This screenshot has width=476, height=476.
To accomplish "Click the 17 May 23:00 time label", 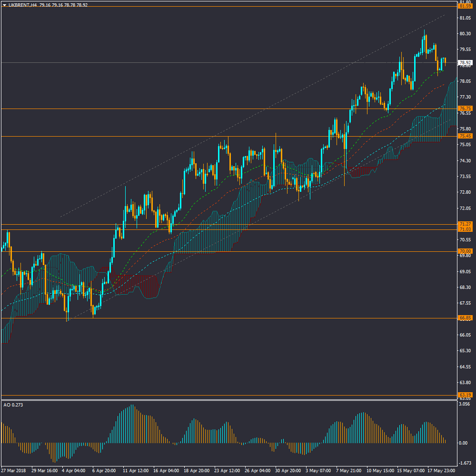I will (440, 471).
